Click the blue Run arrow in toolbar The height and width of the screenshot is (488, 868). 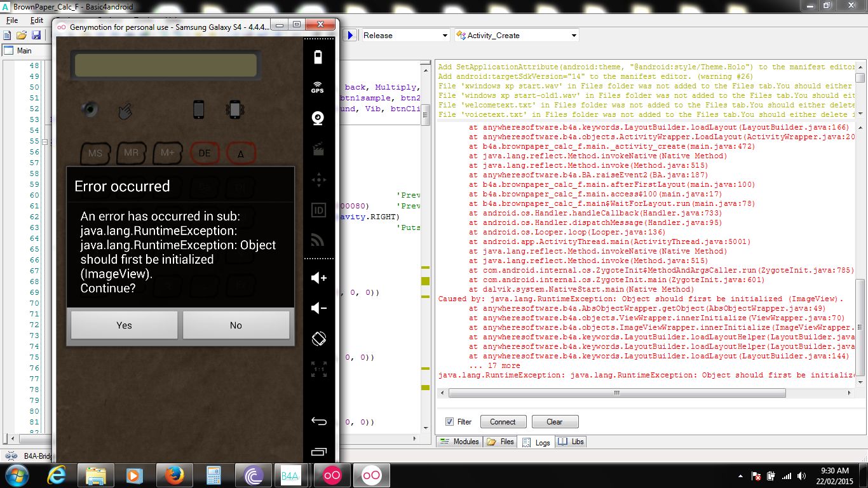349,36
